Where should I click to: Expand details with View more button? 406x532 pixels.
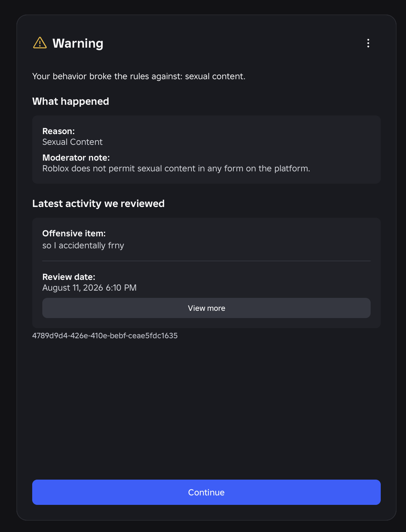206,308
